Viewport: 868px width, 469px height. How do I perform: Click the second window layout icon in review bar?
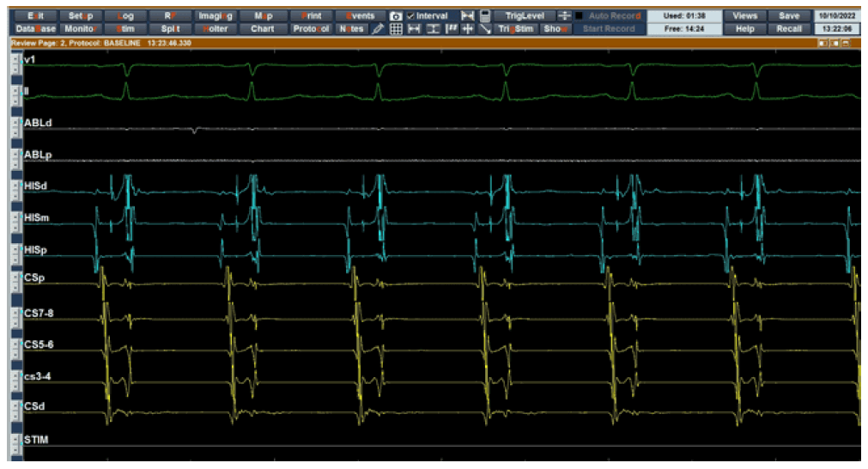coord(835,43)
